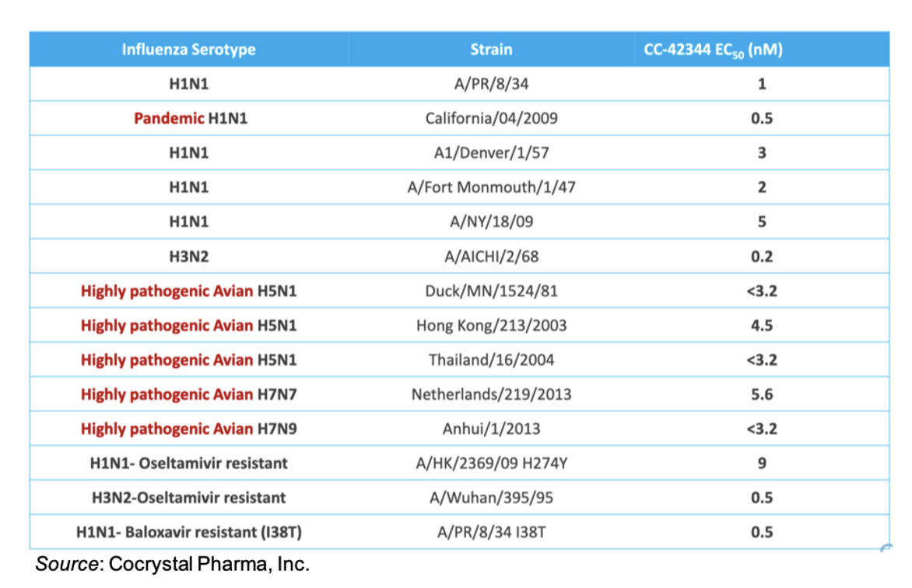
Task: Select the A/NY/18/09 strain cell
Action: [491, 222]
